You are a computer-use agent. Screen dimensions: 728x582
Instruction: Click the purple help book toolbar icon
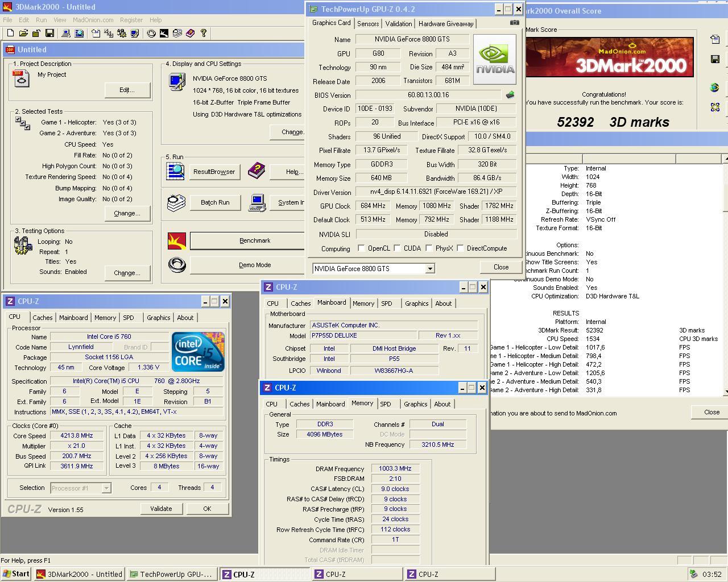click(190, 34)
